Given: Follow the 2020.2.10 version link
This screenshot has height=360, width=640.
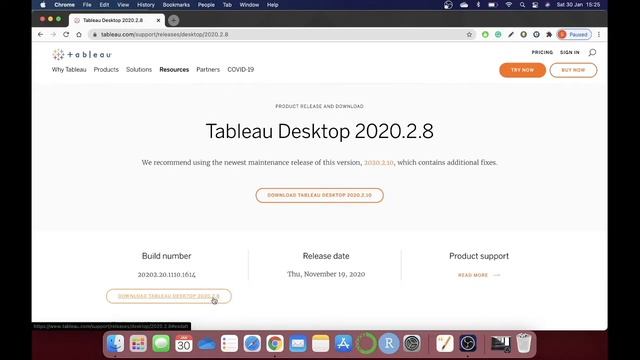Looking at the screenshot, I should click(x=379, y=162).
